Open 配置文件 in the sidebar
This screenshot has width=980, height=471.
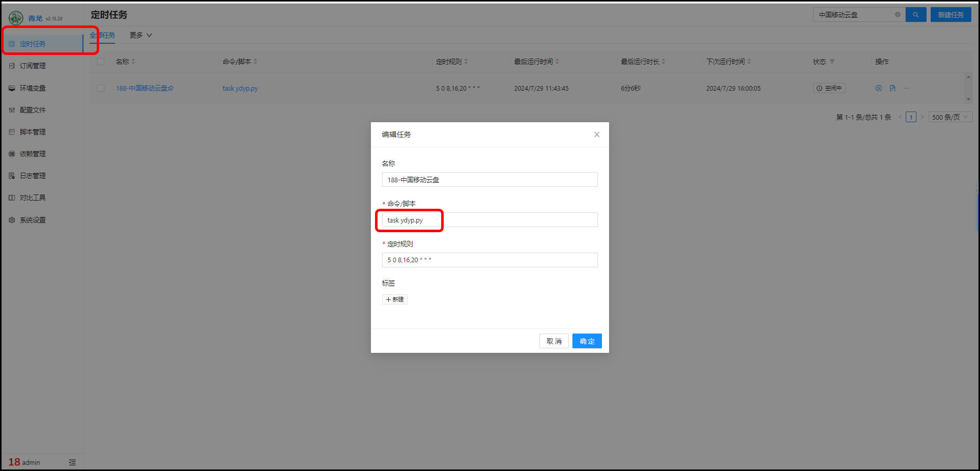coord(33,110)
